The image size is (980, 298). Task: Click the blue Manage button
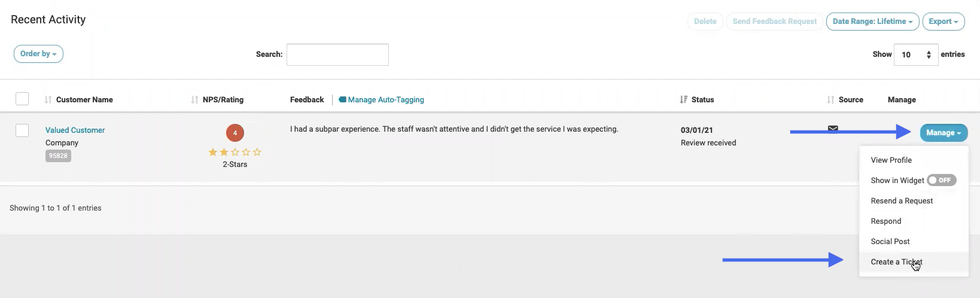944,133
